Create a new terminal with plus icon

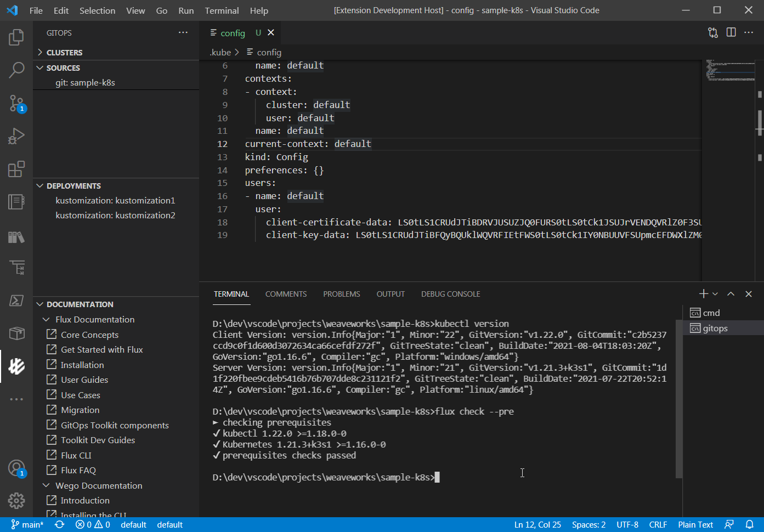coord(704,294)
